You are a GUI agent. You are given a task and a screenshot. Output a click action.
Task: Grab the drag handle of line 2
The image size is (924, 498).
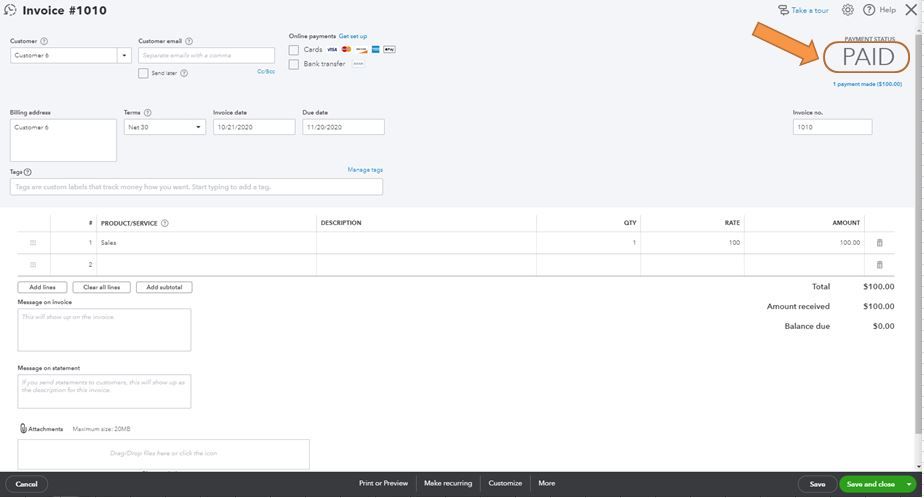(33, 265)
